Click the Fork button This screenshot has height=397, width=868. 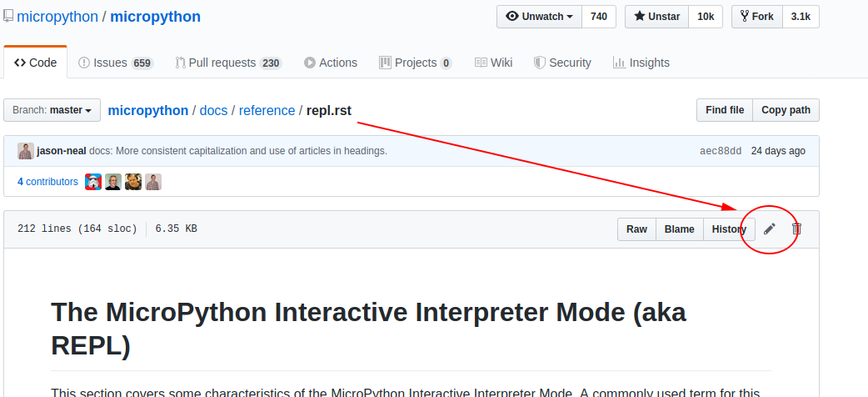point(756,17)
